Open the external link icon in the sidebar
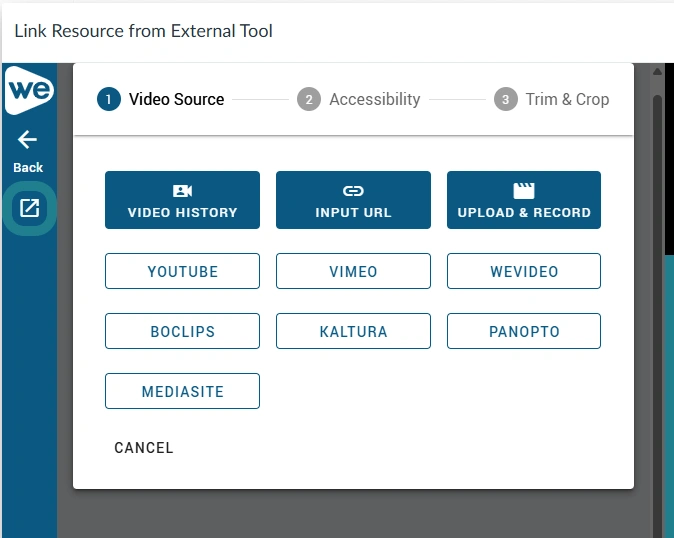Viewport: 674px width, 538px height. click(x=29, y=208)
